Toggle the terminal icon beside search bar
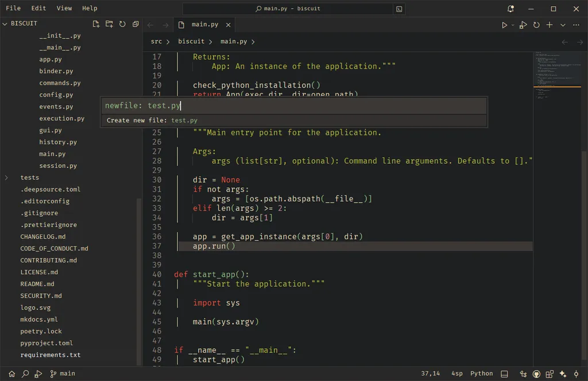This screenshot has height=381, width=588. [399, 9]
